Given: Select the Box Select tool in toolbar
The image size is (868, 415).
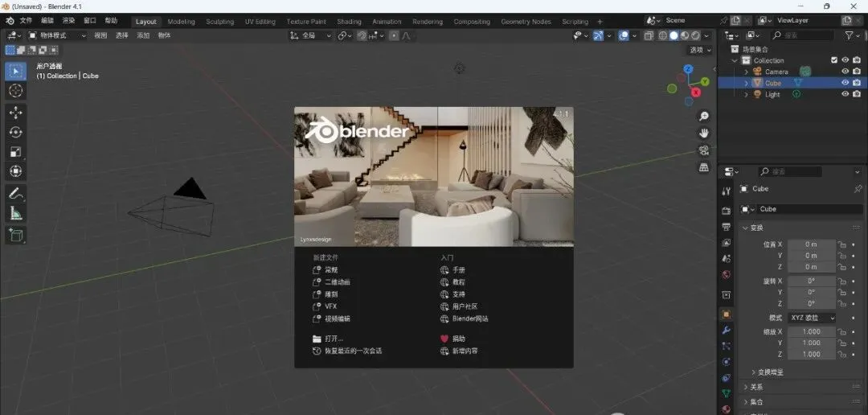Looking at the screenshot, I should point(15,71).
